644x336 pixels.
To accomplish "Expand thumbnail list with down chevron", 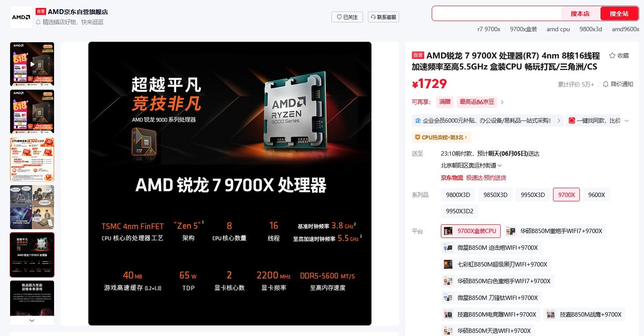I will point(32,321).
